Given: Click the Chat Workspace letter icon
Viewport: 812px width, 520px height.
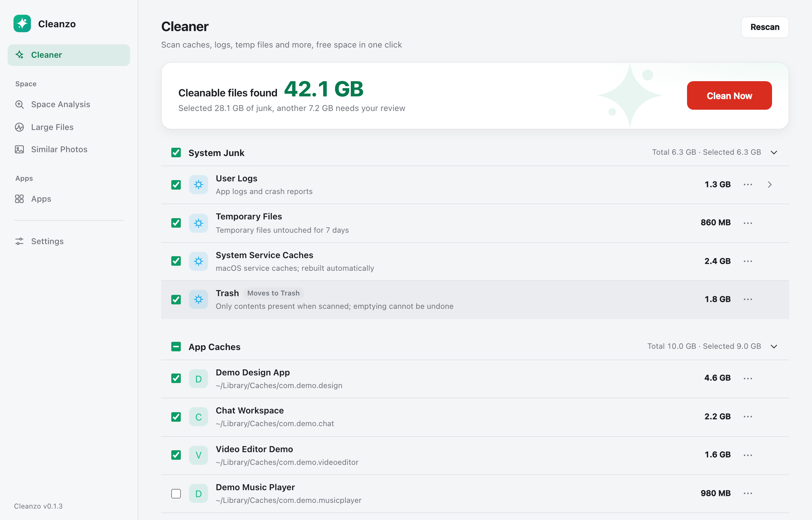Looking at the screenshot, I should (199, 417).
